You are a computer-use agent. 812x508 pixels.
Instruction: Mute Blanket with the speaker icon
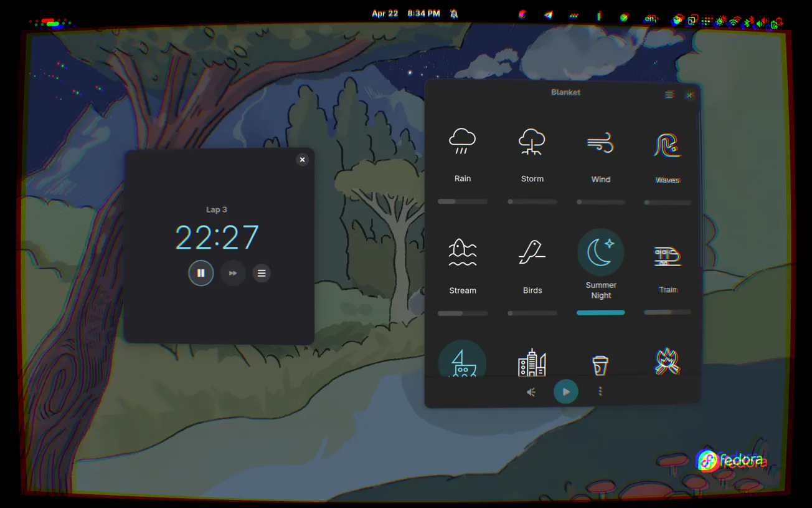click(x=531, y=391)
